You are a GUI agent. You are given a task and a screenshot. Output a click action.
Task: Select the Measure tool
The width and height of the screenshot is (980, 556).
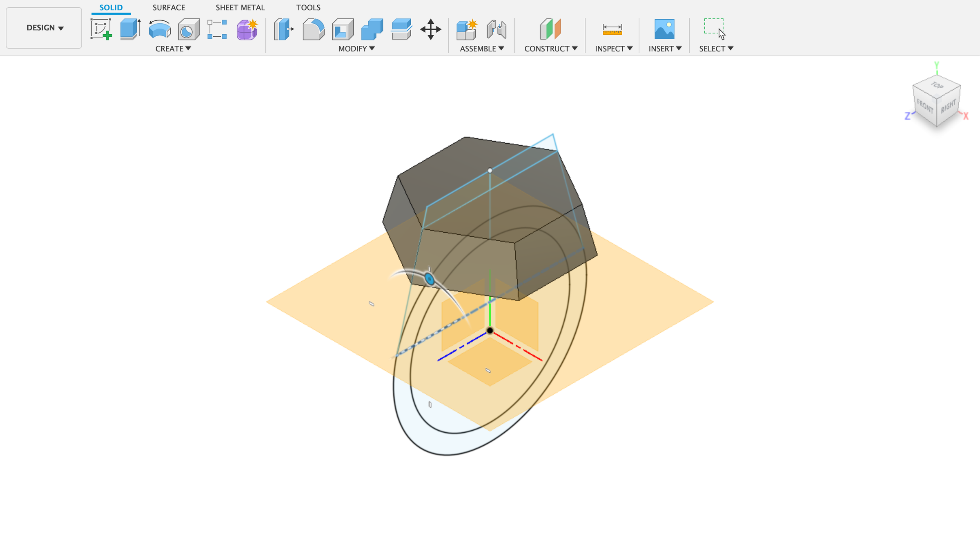tap(612, 29)
